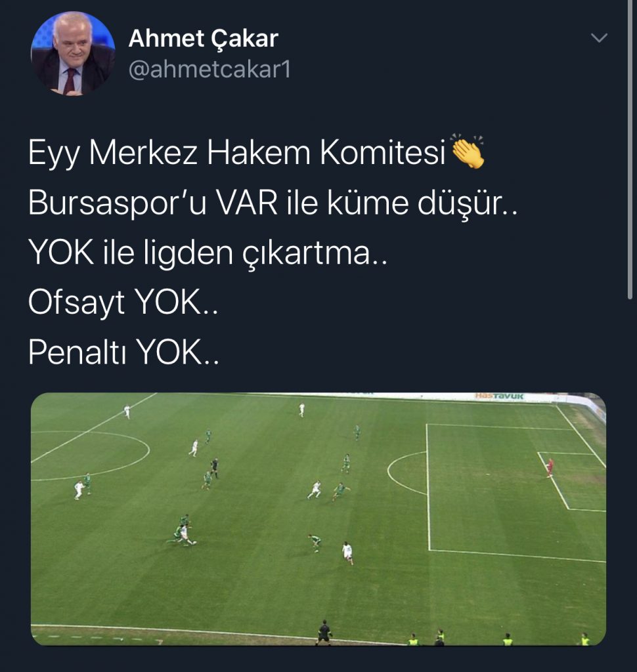Screen dimensions: 637x672
Task: Click the HasTavuk advertising board in photo
Action: [x=500, y=396]
